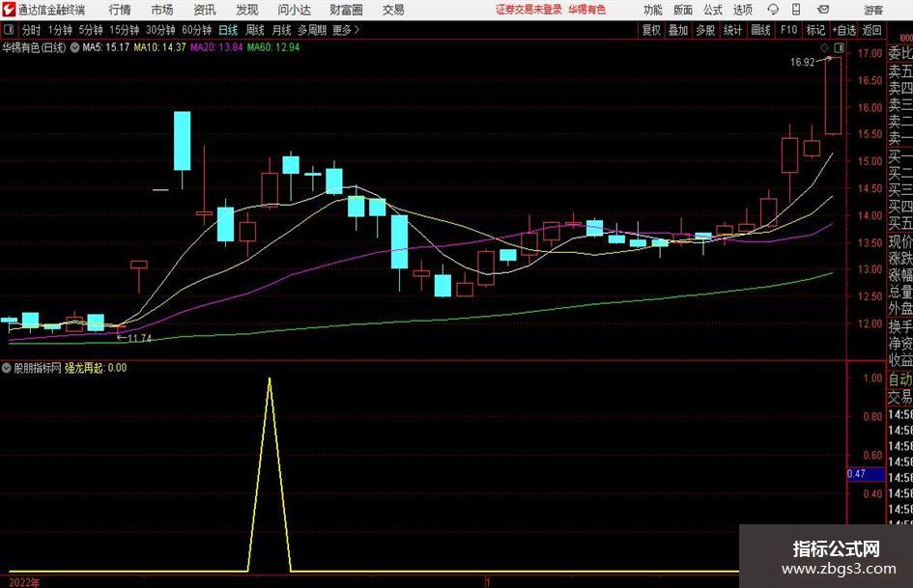Open the customer service headset icon
The height and width of the screenshot is (588, 913).
773,10
